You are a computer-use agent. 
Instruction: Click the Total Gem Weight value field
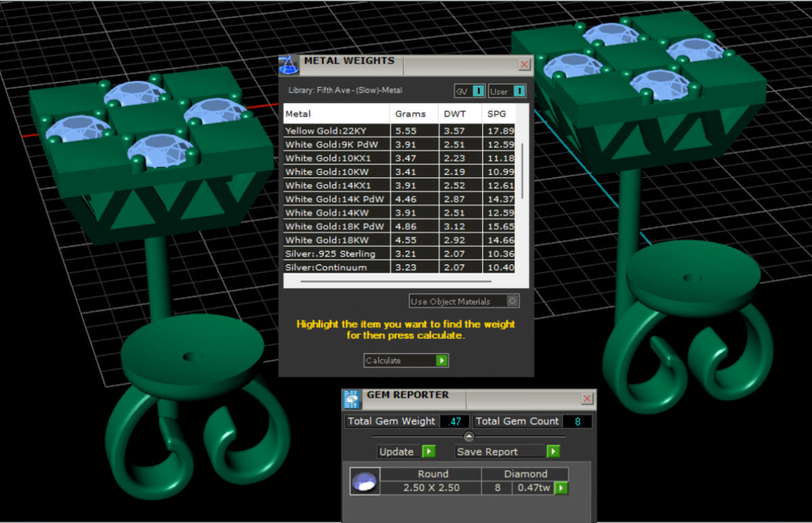[x=455, y=422]
